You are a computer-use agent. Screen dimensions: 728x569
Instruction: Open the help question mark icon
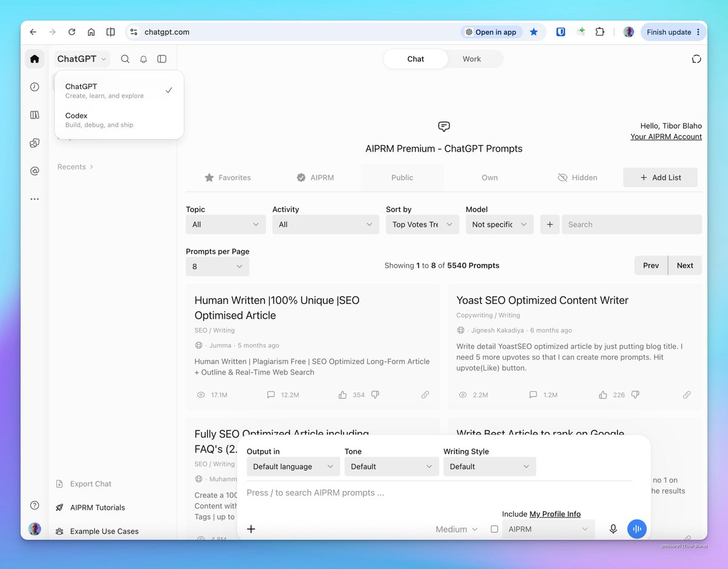pyautogui.click(x=35, y=505)
